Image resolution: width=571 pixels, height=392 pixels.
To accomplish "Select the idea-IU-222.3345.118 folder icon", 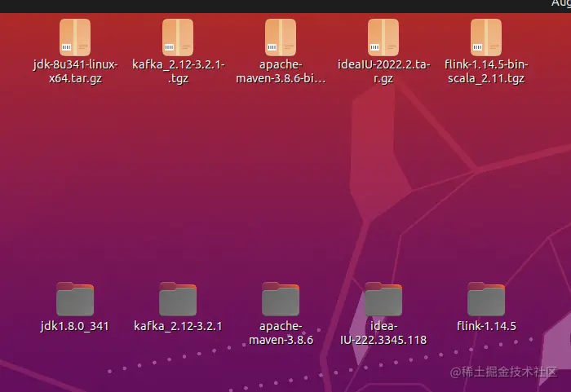I will tap(383, 299).
